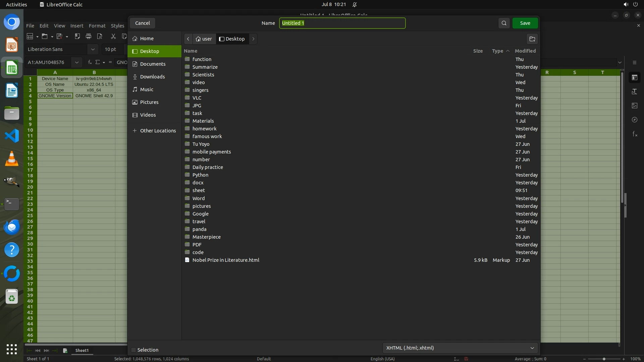Open the Navigator sidebar icon
Screen dimensions: 644x362
pos(634,120)
